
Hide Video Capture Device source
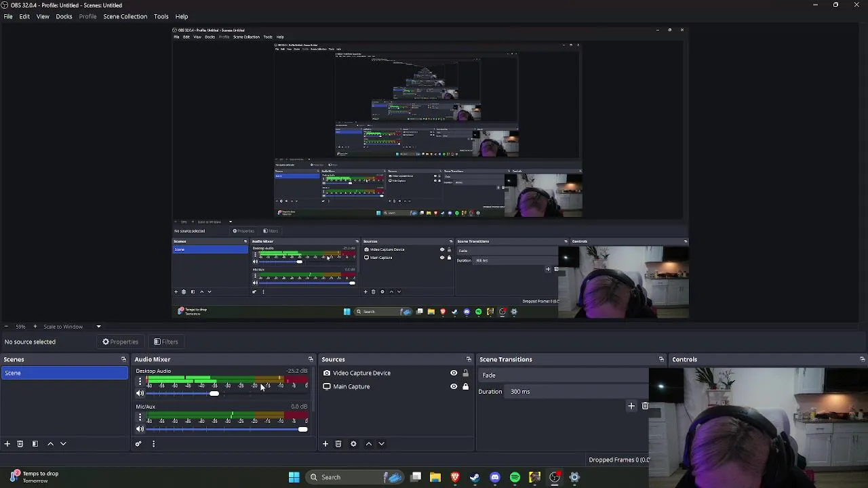tap(454, 373)
